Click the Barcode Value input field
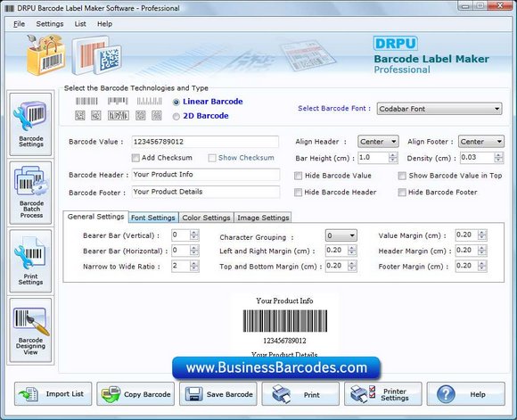The width and height of the screenshot is (517, 420). 205,142
